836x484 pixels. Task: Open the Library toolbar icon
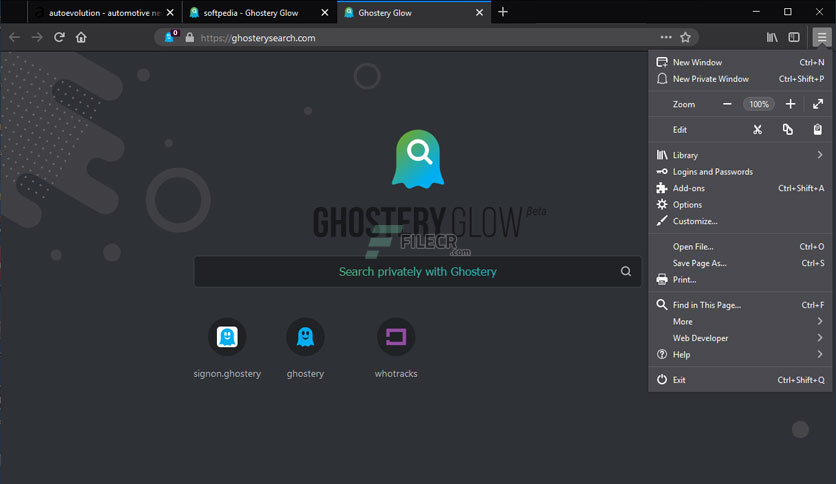pyautogui.click(x=772, y=37)
